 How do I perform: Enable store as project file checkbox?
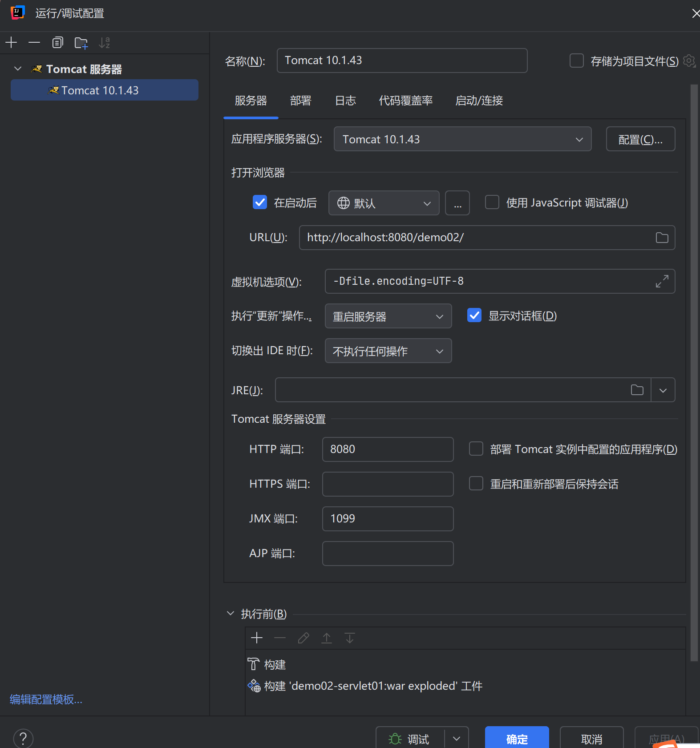click(x=577, y=61)
